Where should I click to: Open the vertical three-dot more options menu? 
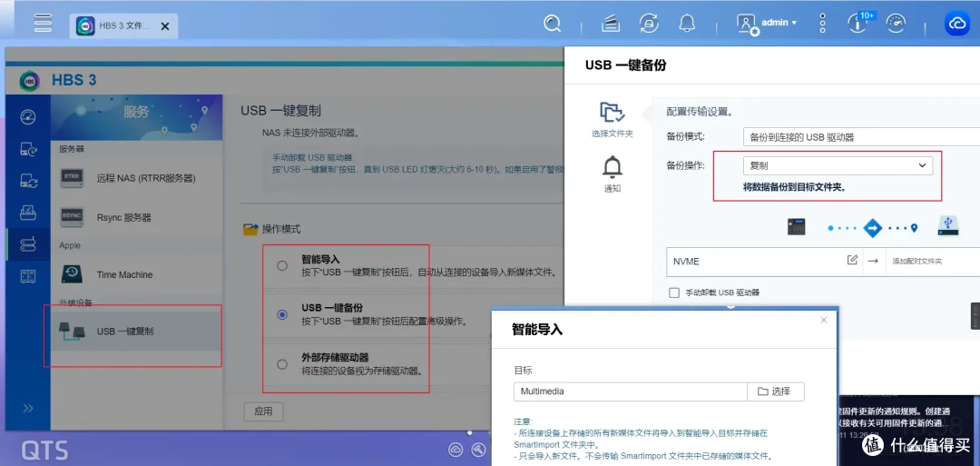click(x=822, y=24)
